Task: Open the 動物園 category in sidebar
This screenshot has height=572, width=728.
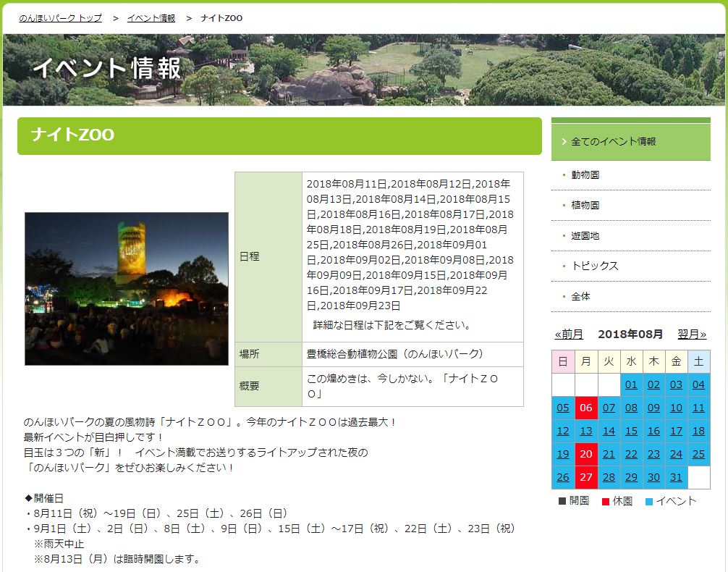Action: pyautogui.click(x=585, y=175)
